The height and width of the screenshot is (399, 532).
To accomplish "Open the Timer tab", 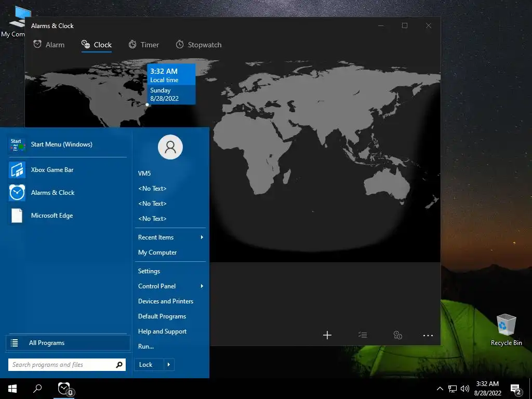I will (143, 45).
